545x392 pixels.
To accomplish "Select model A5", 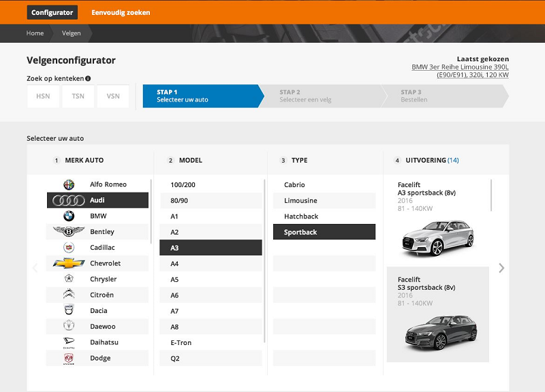I will [211, 280].
